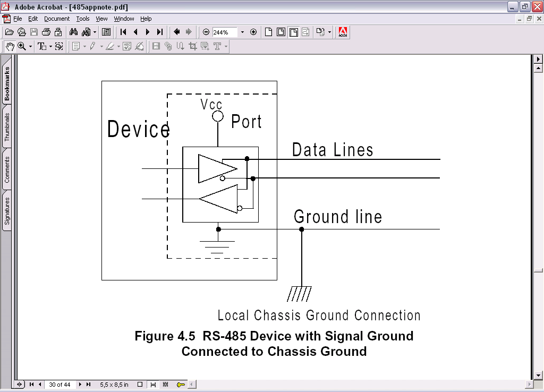Jump to the first page in the toolbar

[123, 32]
